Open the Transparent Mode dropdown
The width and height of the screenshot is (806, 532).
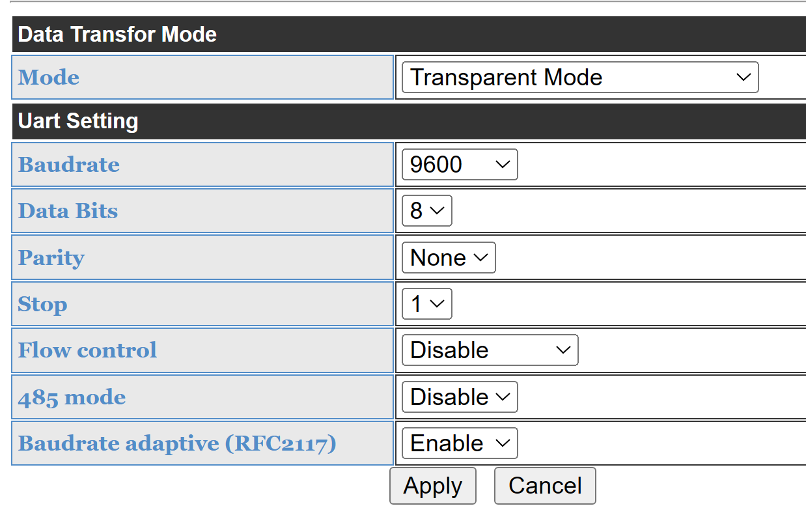[x=580, y=77]
